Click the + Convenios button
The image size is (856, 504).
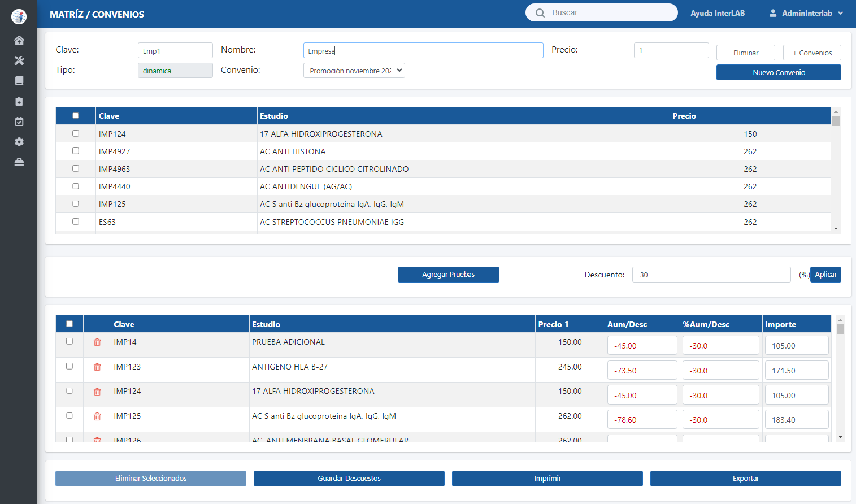(x=812, y=53)
